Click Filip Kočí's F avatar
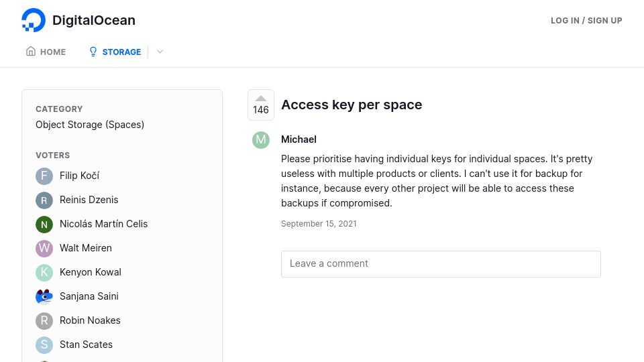Image resolution: width=644 pixels, height=362 pixels. [44, 176]
